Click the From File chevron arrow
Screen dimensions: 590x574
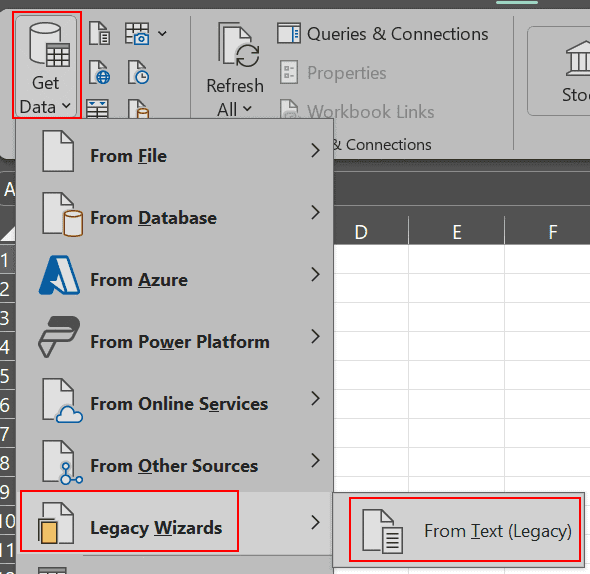pos(315,151)
